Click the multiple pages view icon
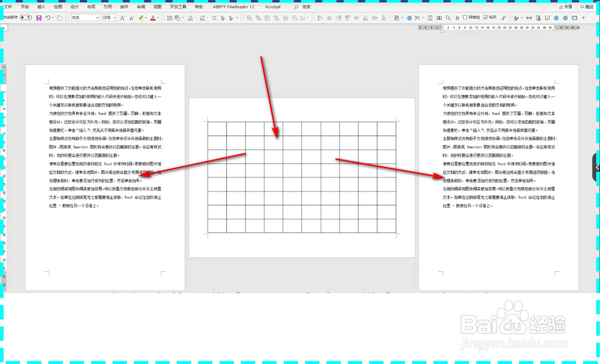The width and height of the screenshot is (600, 364). (x=439, y=18)
